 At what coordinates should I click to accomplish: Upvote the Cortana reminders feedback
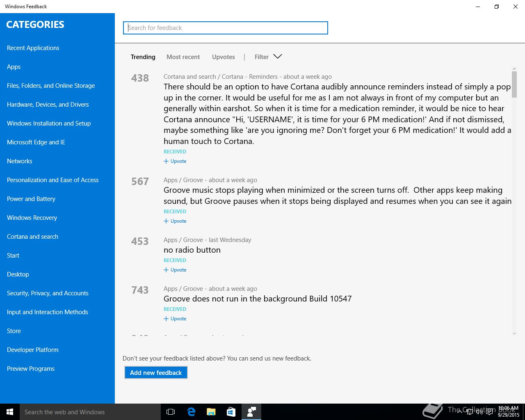(x=175, y=161)
